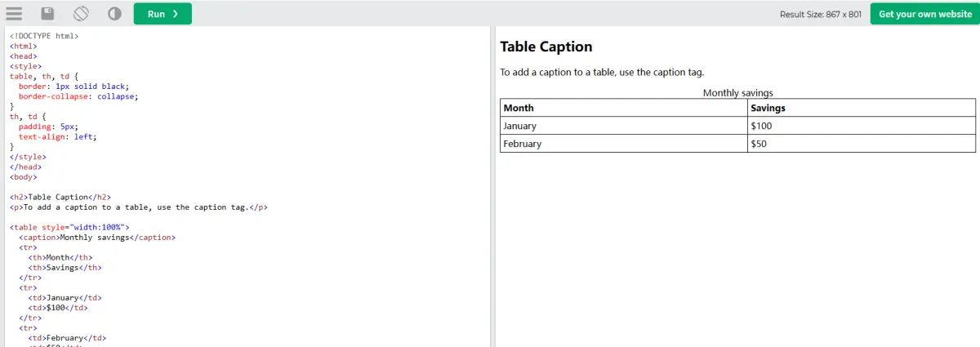Viewport: 980px width, 347px height.
Task: Click the save code icon
Action: 47,14
